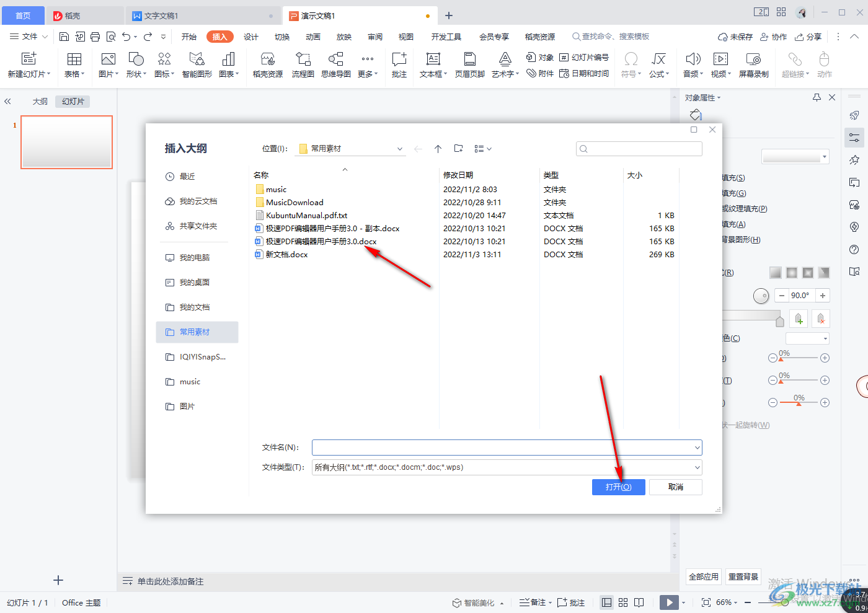
Task: Start 屏幕录制 screen recording
Action: point(754,65)
